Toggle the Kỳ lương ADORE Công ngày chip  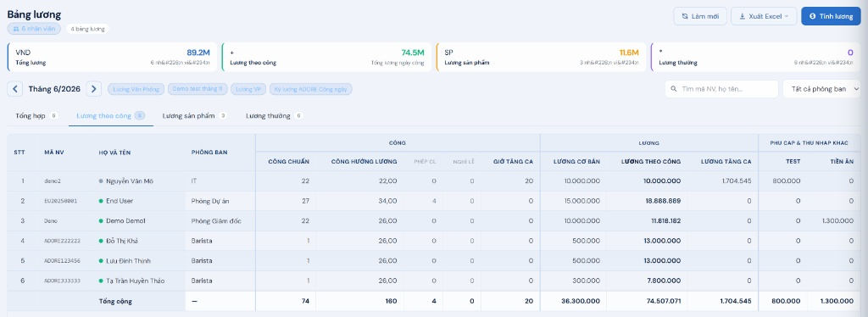tap(310, 89)
